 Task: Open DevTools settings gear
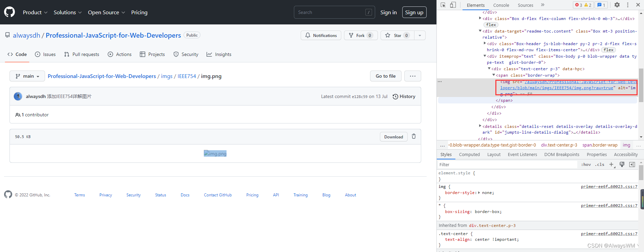coord(617,5)
